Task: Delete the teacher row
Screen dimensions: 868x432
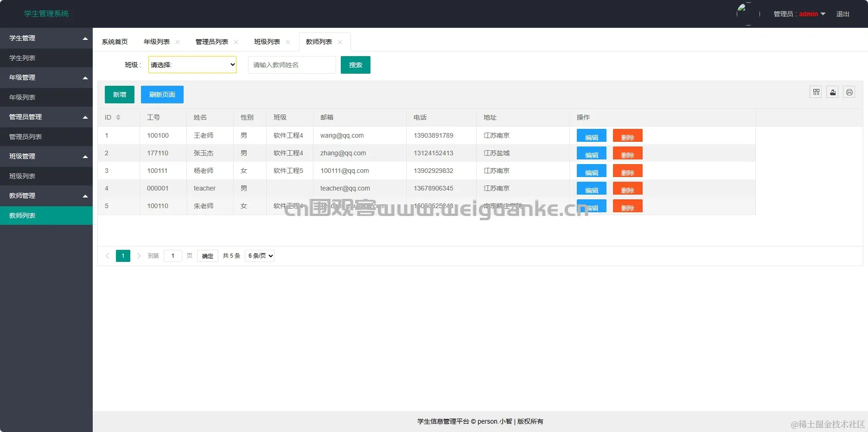Action: (628, 188)
